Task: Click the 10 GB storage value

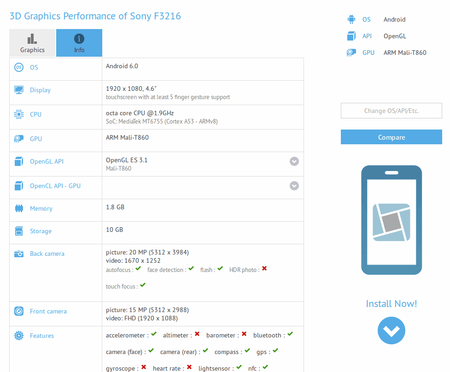Action: pyautogui.click(x=114, y=230)
